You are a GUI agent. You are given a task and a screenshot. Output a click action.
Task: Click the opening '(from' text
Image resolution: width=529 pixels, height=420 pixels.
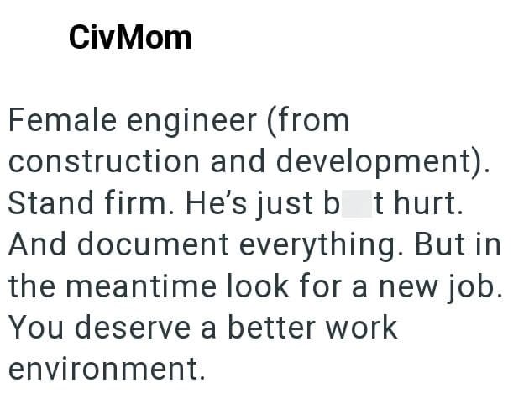[307, 121]
